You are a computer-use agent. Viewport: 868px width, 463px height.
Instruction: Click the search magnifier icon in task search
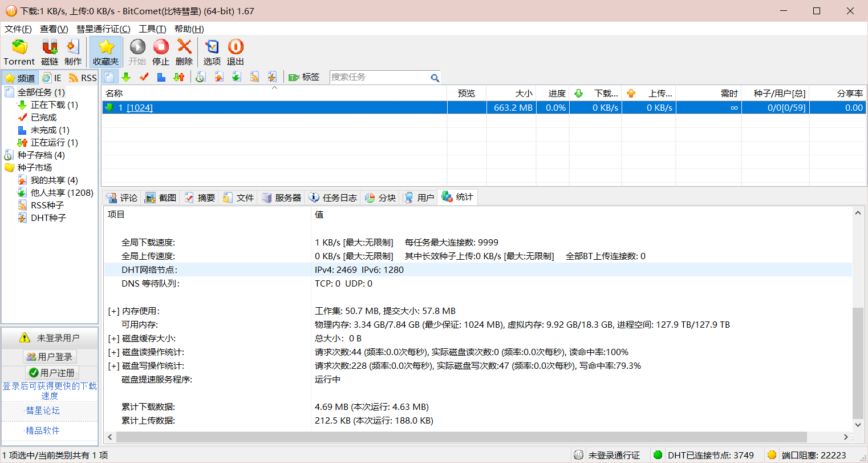[x=435, y=78]
